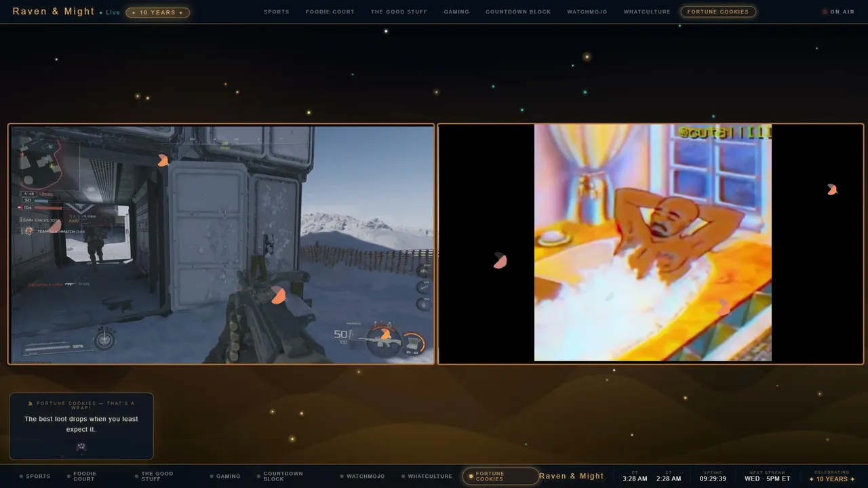The image size is (868, 488).
Task: Open COUNTDOWN BLOCK in the header navigation
Action: (518, 12)
